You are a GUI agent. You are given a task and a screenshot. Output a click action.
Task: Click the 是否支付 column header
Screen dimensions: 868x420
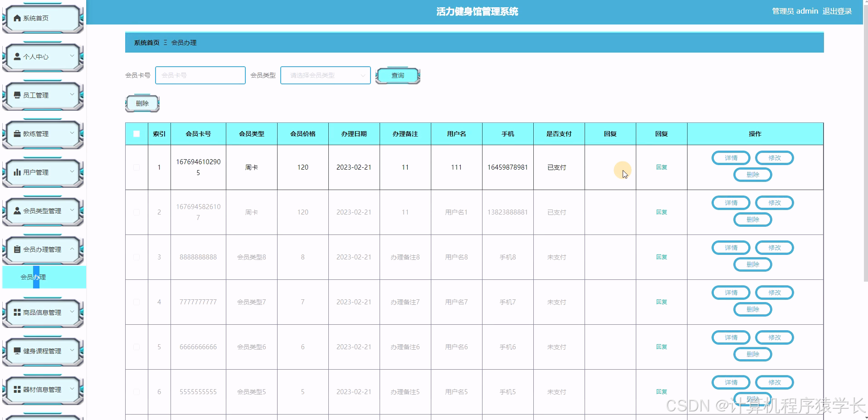point(559,134)
